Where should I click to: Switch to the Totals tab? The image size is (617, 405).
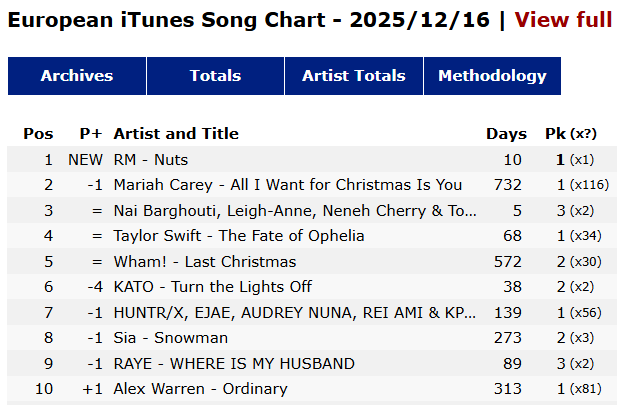pos(215,76)
